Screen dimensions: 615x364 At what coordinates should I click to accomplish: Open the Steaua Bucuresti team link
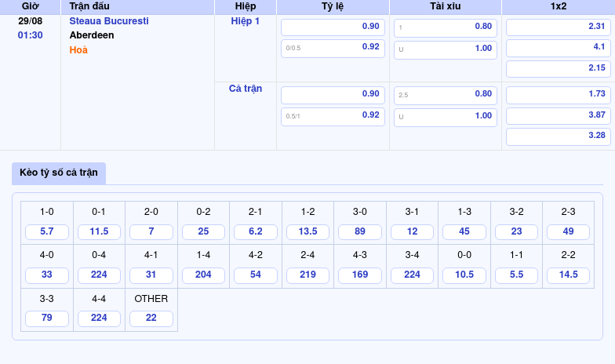(x=109, y=21)
